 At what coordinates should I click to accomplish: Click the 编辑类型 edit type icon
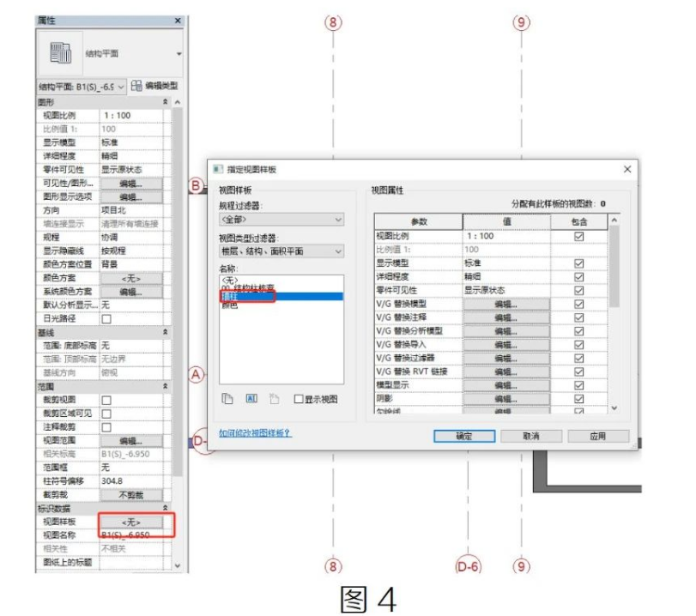tap(136, 85)
